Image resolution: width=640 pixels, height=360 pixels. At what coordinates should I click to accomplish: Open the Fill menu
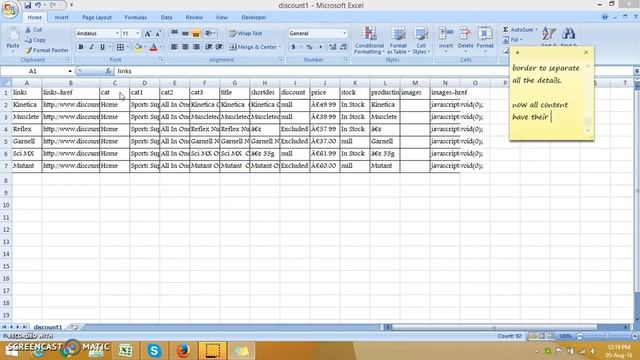(512, 40)
